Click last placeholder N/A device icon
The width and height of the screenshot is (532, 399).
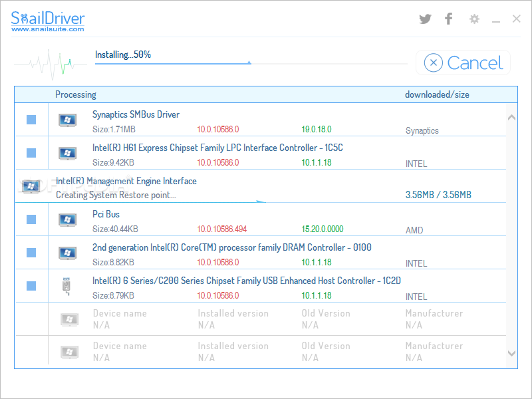click(70, 352)
